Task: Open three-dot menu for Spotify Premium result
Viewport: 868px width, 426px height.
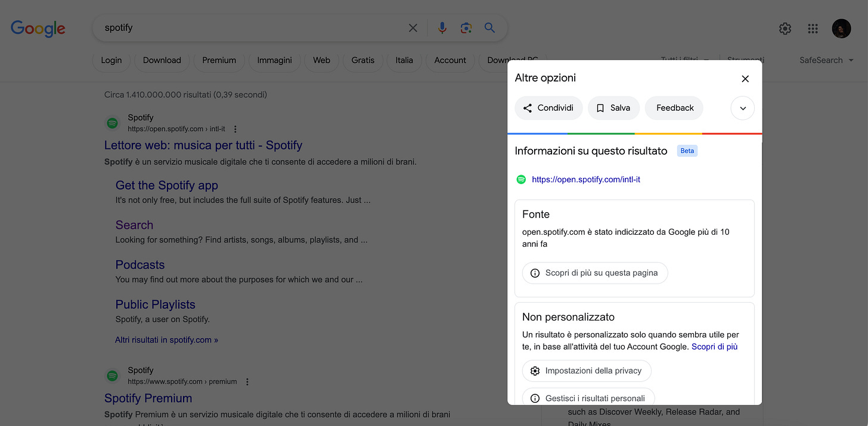Action: tap(247, 381)
